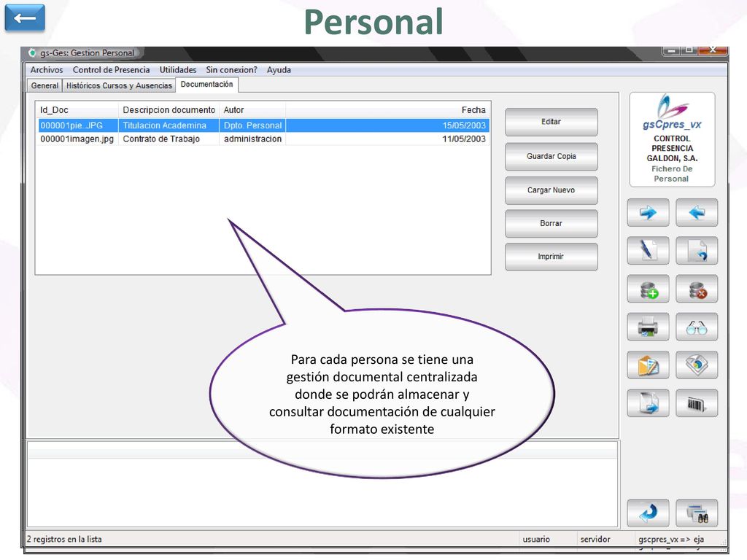
Task: Go to next record with right arrow
Action: click(x=648, y=212)
